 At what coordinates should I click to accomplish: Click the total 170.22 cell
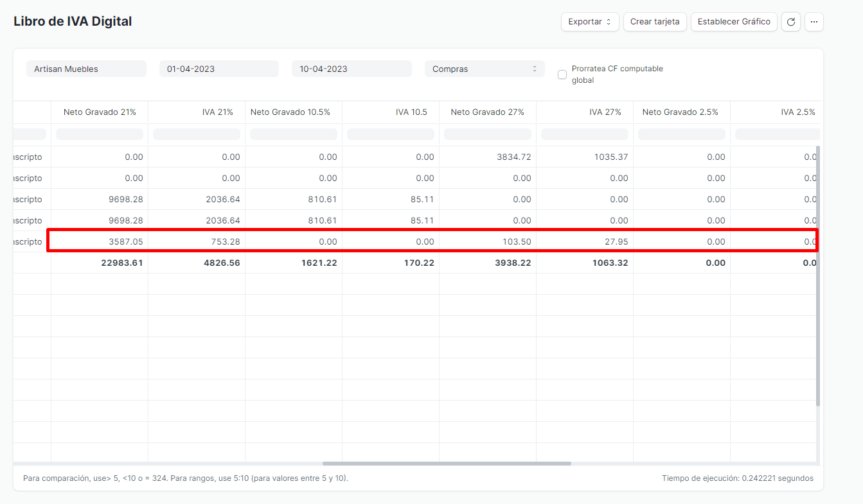click(391, 263)
